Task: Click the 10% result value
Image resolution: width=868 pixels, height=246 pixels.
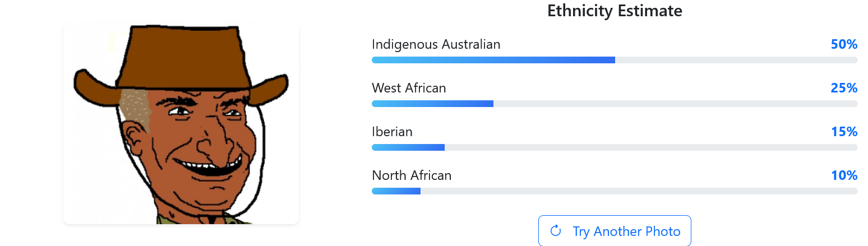Action: point(844,175)
